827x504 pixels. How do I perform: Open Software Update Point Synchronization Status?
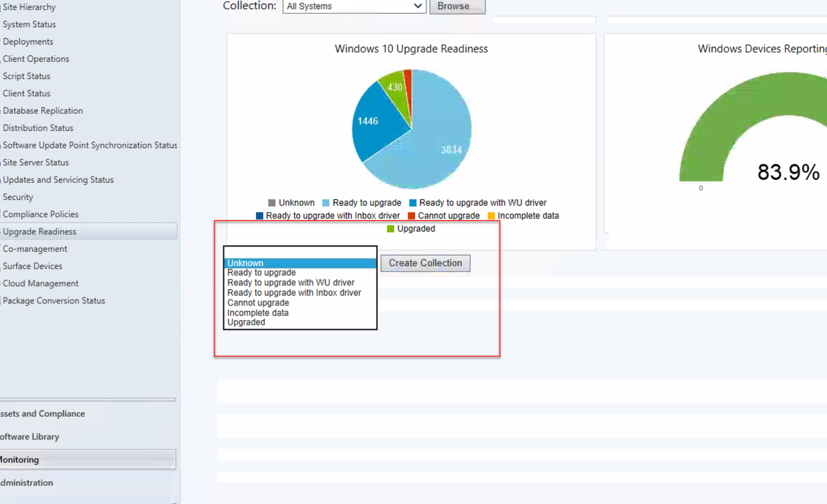pos(90,145)
